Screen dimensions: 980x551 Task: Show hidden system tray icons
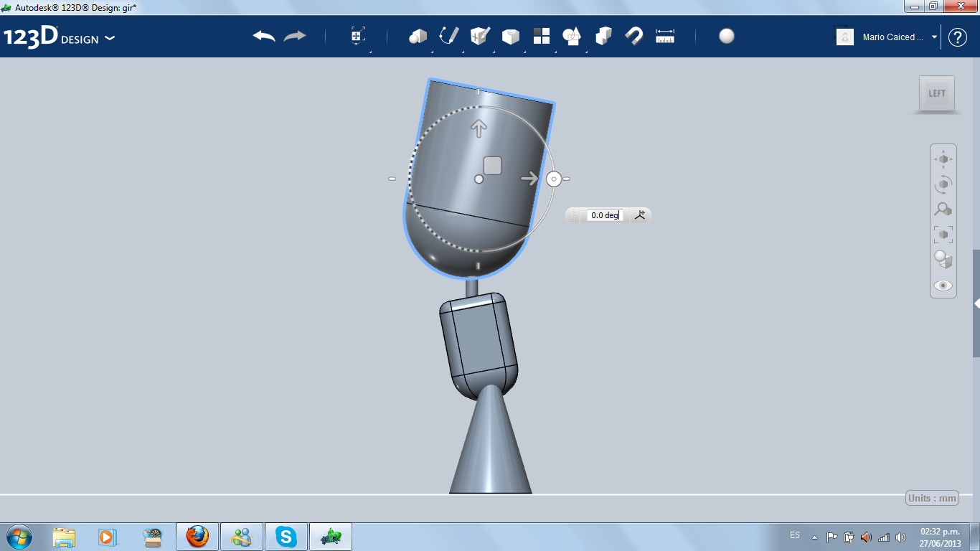click(x=814, y=537)
